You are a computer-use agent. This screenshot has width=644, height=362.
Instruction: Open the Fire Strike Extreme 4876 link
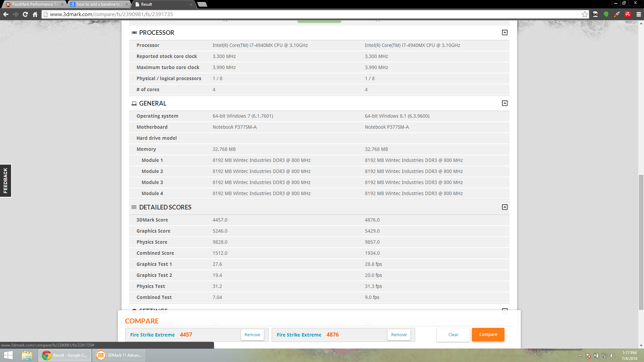click(x=299, y=335)
